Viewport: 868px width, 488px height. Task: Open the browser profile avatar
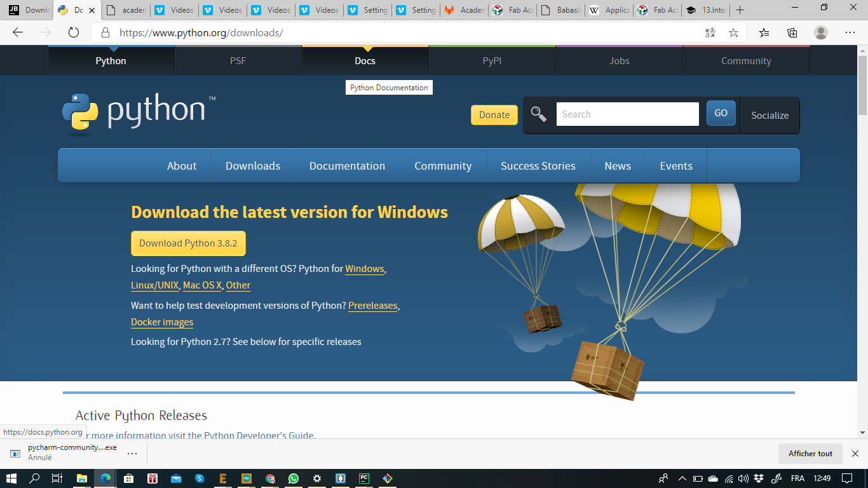point(821,32)
